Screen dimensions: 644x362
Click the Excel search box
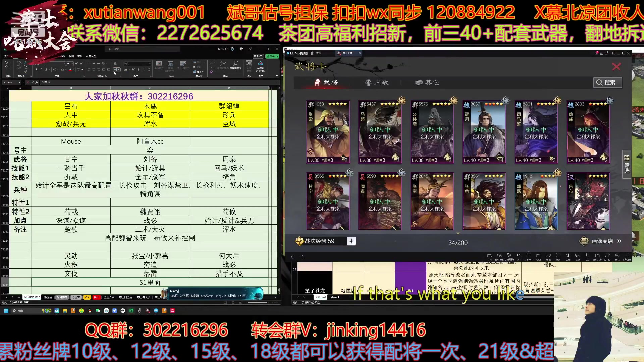[x=142, y=49]
